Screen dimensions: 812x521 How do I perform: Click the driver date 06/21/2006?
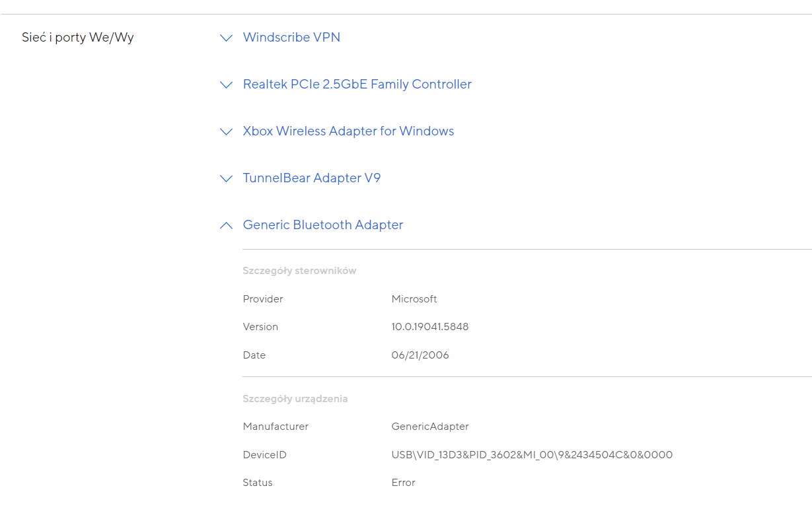tap(420, 355)
